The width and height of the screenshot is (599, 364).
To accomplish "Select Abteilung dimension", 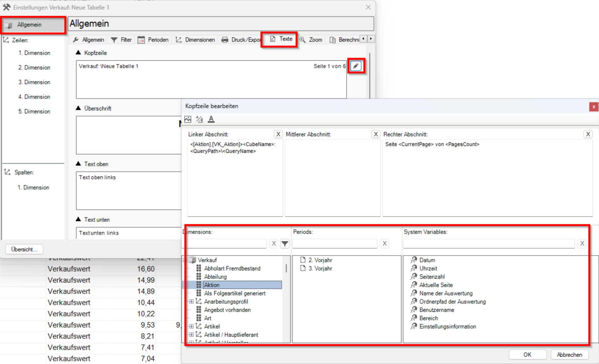I will click(215, 277).
